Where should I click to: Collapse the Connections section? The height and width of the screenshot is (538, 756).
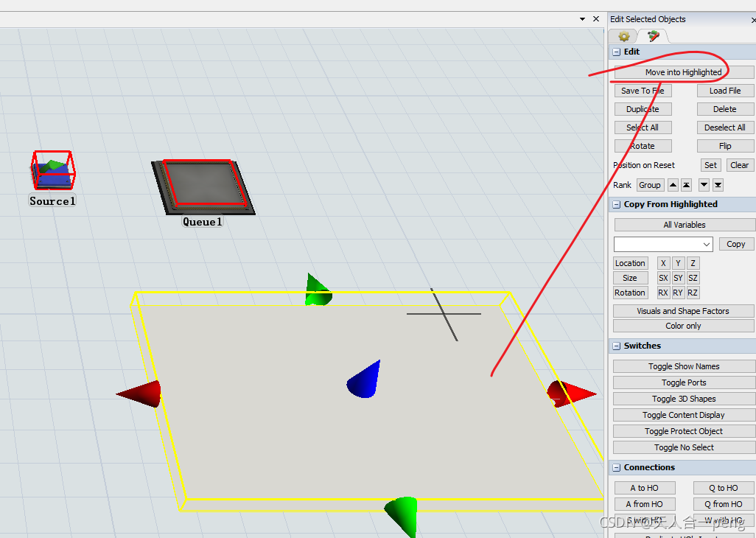(616, 467)
